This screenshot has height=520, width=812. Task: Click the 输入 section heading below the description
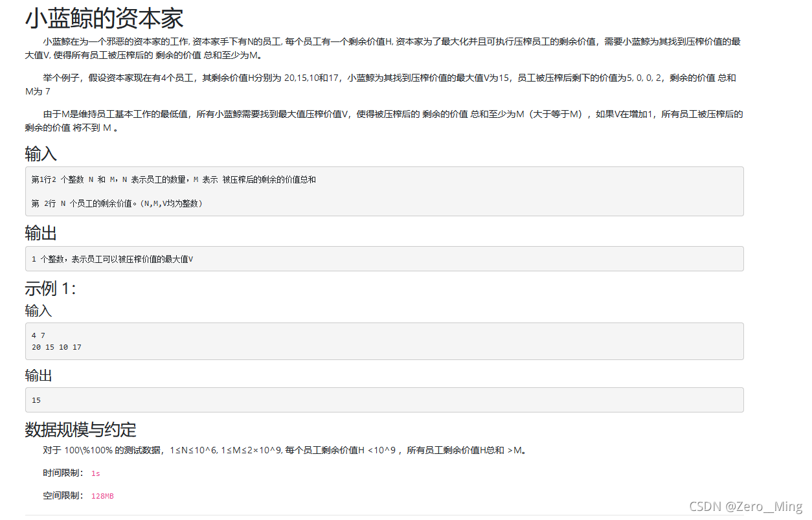click(x=41, y=154)
